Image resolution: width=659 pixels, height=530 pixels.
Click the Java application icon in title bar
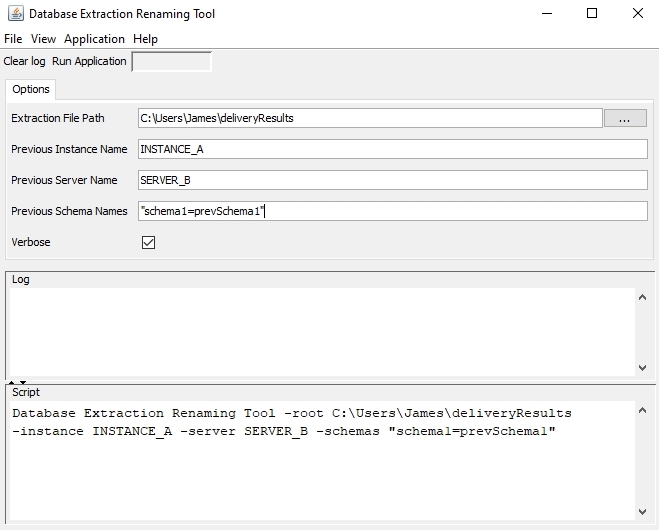click(15, 14)
